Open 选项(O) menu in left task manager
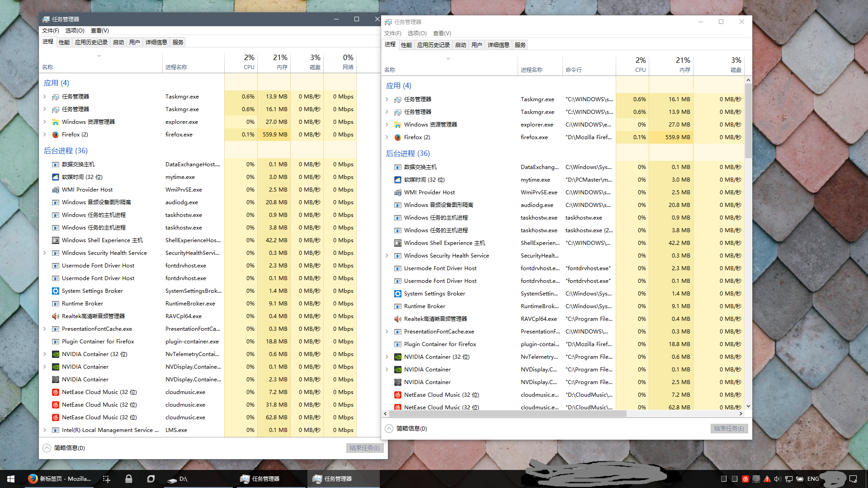 pos(75,31)
